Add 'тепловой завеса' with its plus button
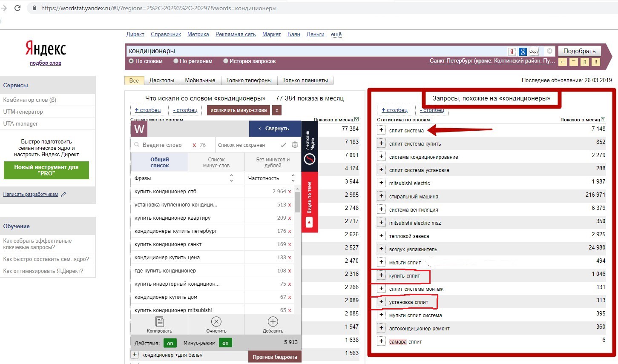Image resolution: width=618 pixels, height=364 pixels. 382,236
